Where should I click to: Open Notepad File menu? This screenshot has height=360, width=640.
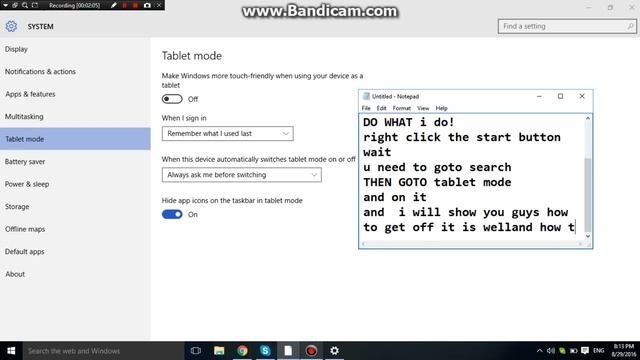pyautogui.click(x=366, y=108)
